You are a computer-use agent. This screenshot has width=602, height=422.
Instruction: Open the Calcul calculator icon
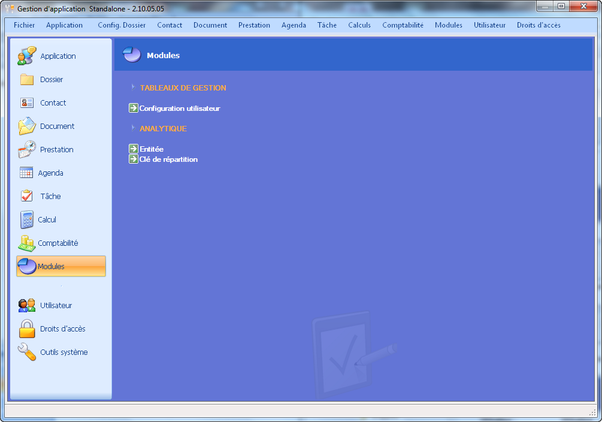coord(27,219)
